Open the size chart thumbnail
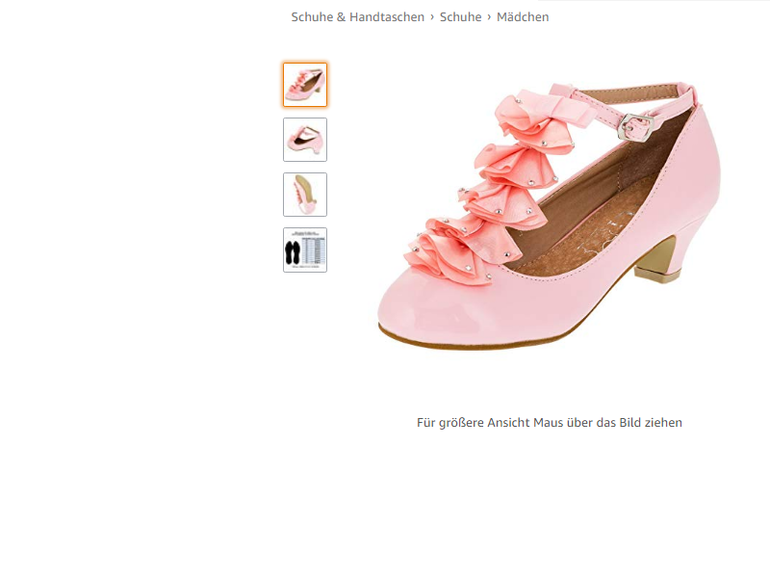770x578 pixels. [305, 250]
